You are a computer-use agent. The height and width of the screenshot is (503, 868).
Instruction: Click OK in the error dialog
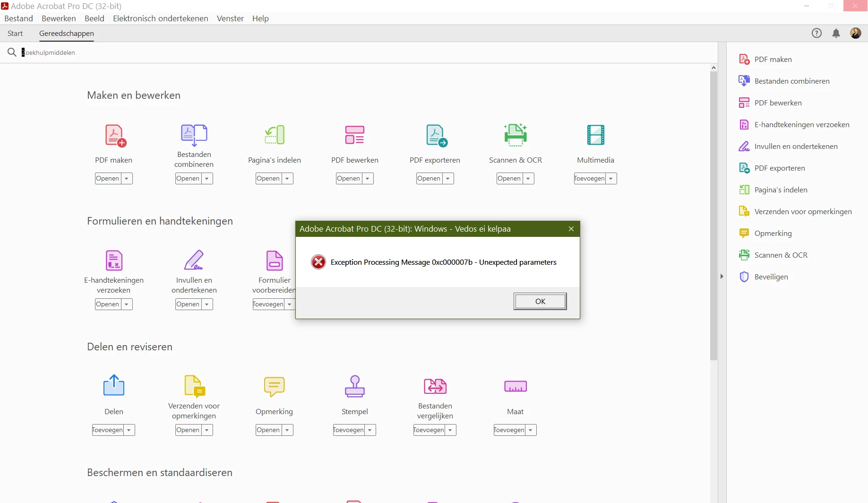(540, 302)
